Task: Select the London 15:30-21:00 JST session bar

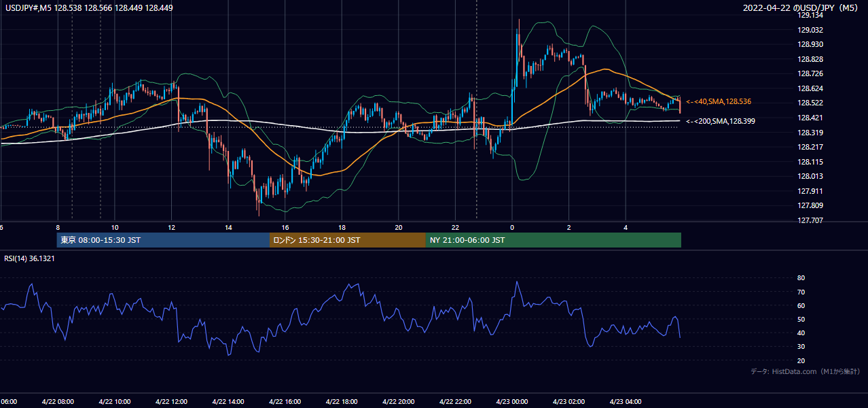Action: click(x=348, y=240)
